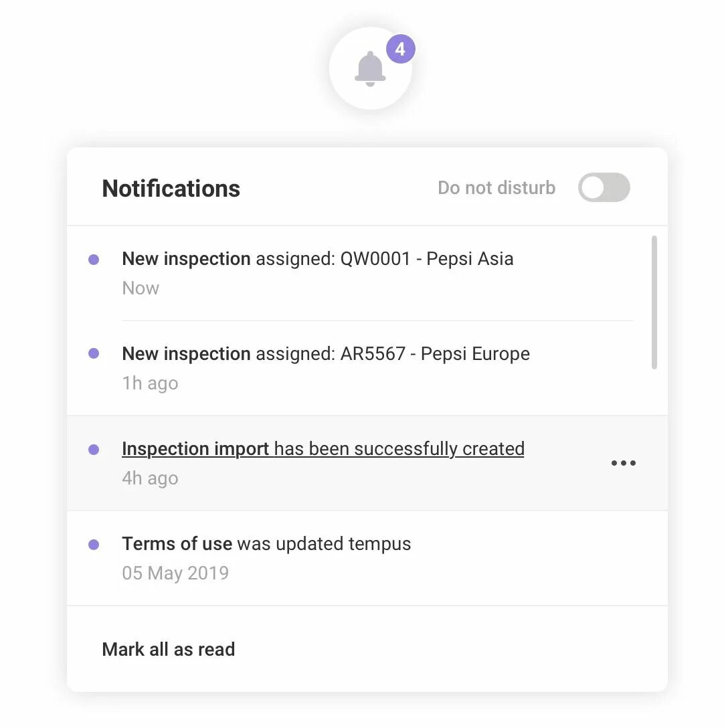Click the 05 May 2019 date

click(175, 573)
